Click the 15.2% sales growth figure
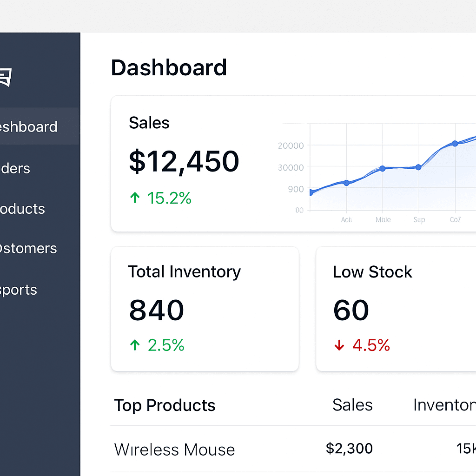 169,198
